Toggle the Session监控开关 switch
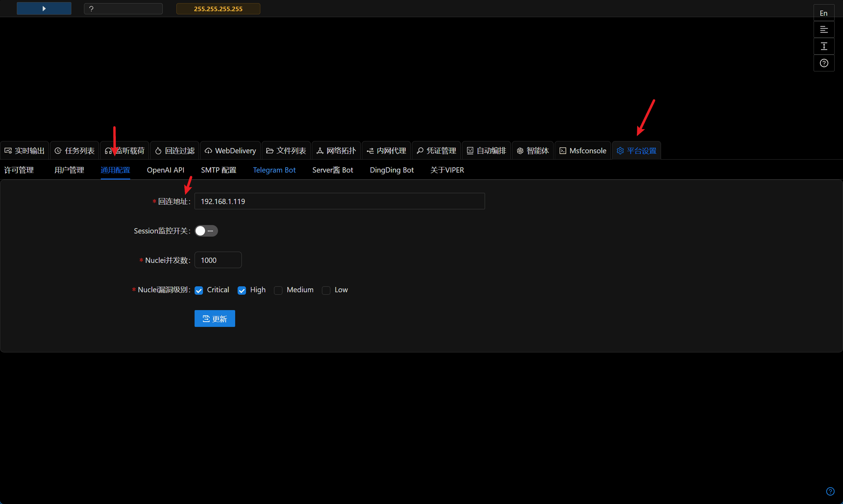843x504 pixels. [206, 231]
